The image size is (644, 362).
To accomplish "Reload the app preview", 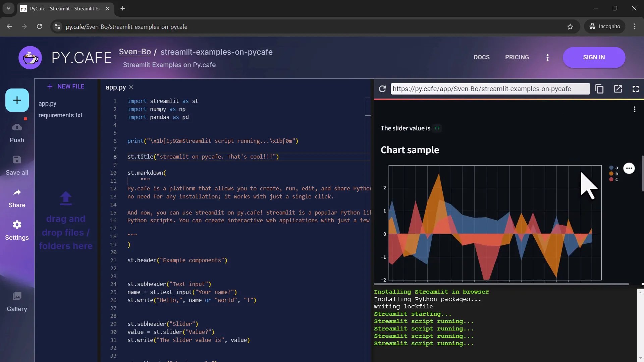I will tap(382, 89).
